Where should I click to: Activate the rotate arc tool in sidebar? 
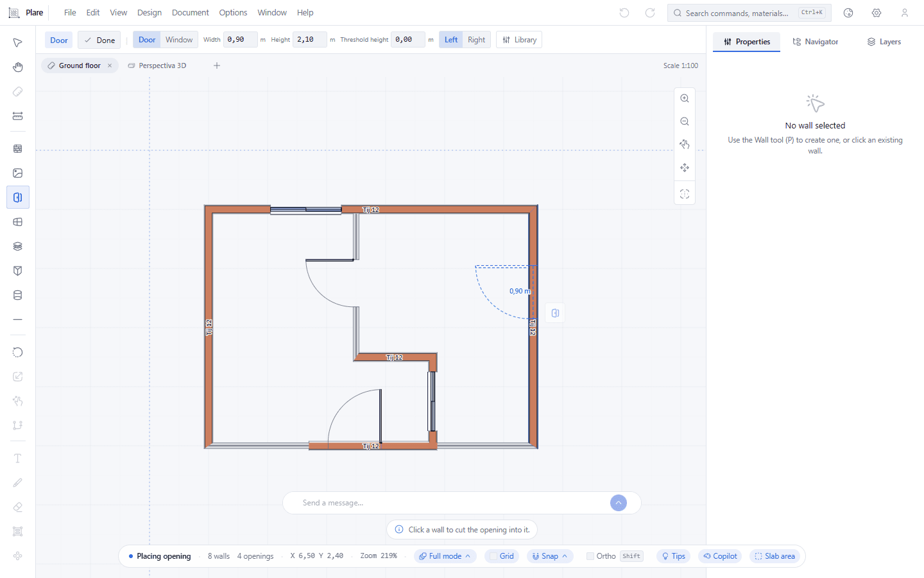[18, 352]
